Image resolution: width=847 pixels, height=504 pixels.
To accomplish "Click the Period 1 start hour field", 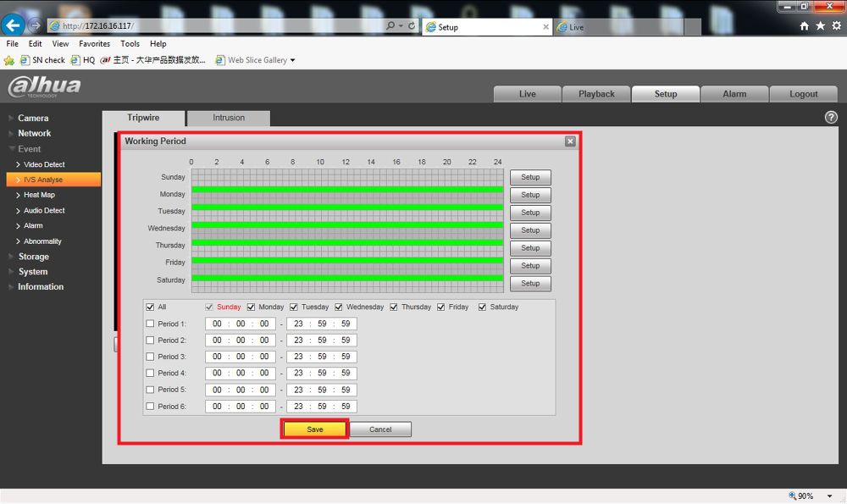I will [217, 324].
